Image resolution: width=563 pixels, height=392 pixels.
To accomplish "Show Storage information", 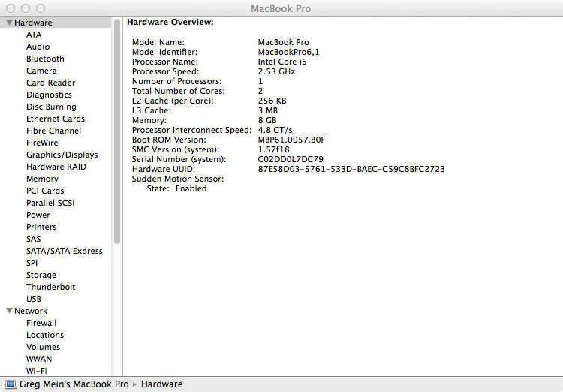I will [x=41, y=275].
